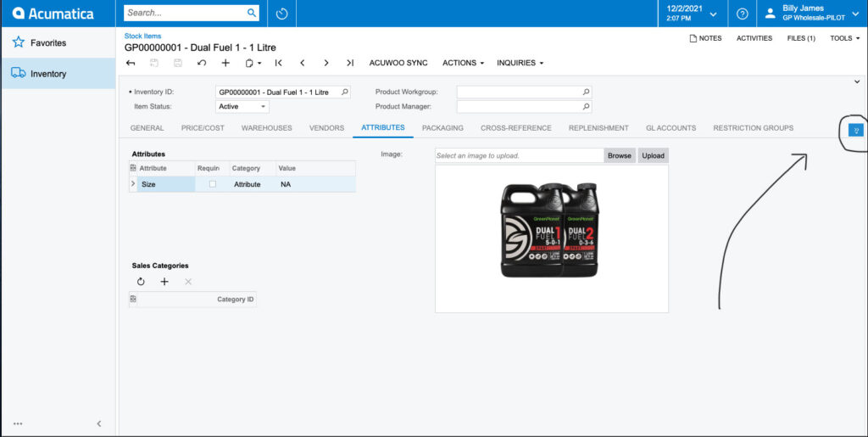868x437 pixels.
Task: Refresh the Sales Categories grid
Action: (141, 282)
